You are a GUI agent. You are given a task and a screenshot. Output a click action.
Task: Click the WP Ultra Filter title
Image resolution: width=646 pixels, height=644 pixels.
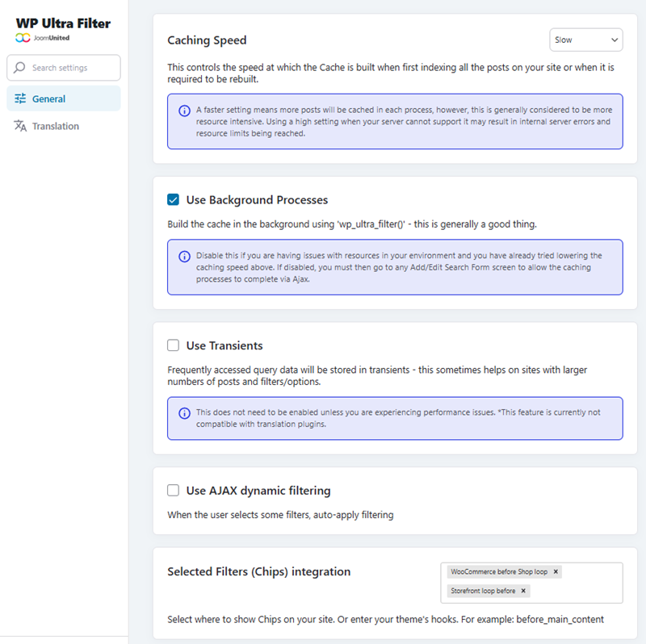click(x=63, y=23)
